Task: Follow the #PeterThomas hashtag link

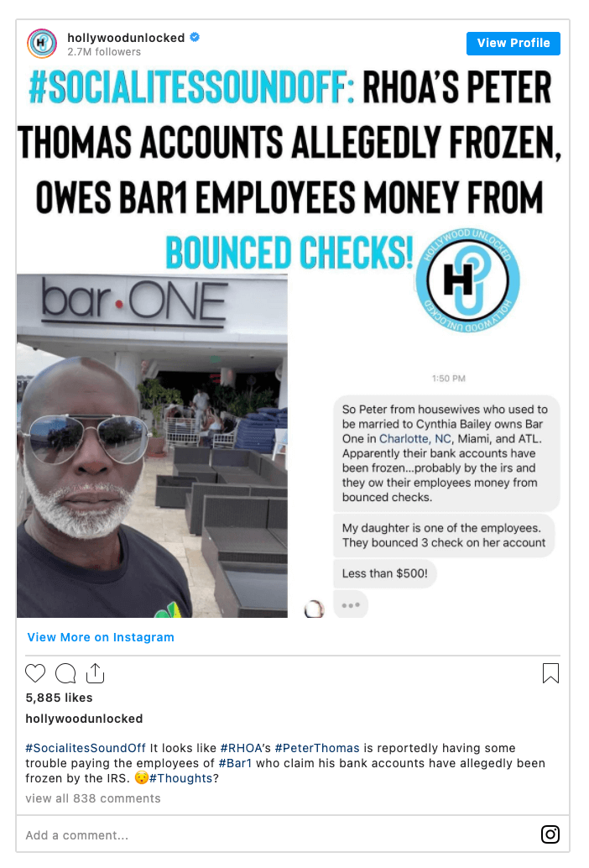Action: pos(317,748)
